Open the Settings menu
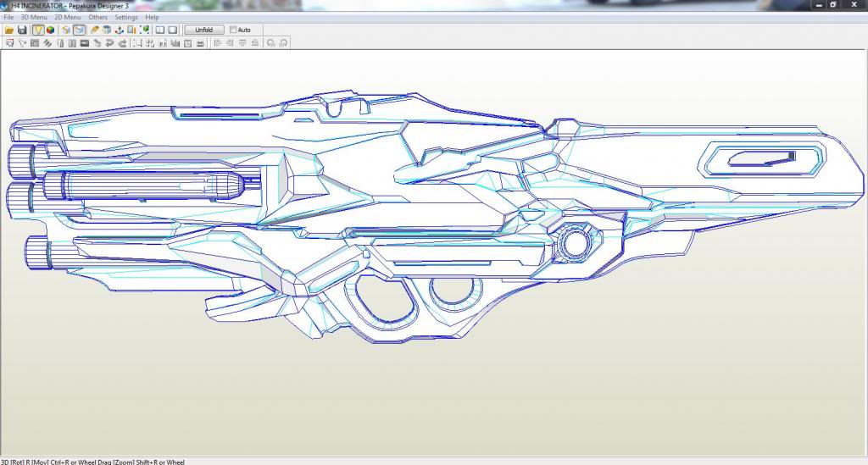Viewport: 868px width, 465px height. point(126,17)
